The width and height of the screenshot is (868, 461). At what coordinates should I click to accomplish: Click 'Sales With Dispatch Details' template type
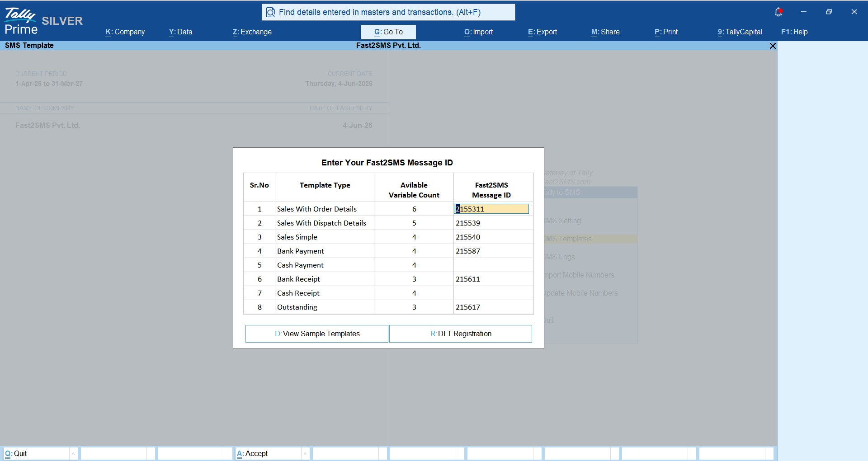(x=321, y=223)
